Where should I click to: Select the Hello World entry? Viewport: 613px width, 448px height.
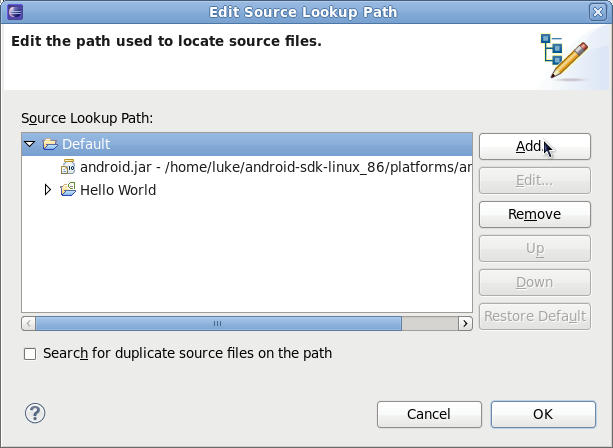[247, 190]
